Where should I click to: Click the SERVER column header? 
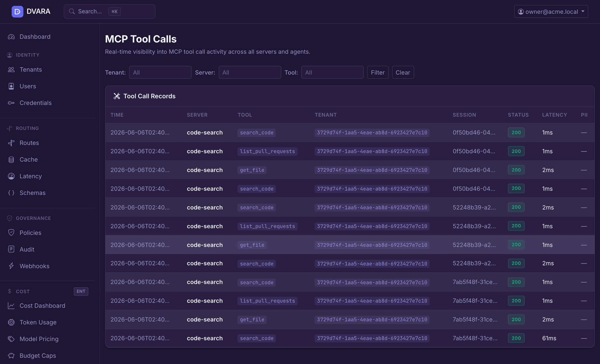pos(197,115)
